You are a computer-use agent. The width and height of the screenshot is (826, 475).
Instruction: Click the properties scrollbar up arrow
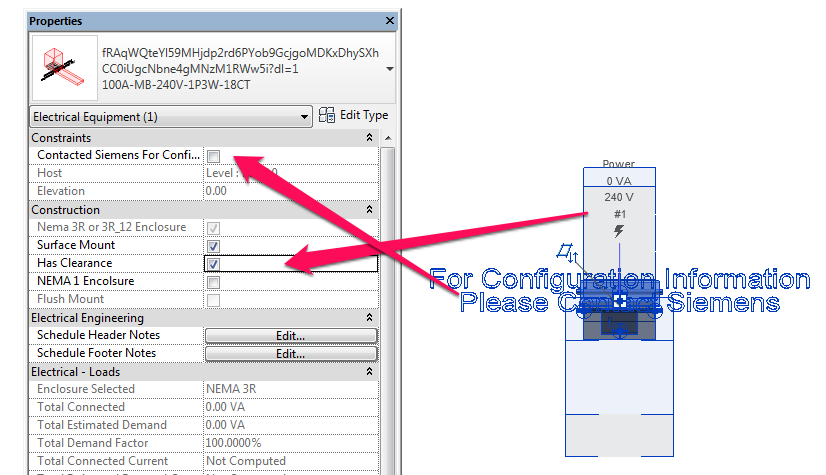[388, 138]
